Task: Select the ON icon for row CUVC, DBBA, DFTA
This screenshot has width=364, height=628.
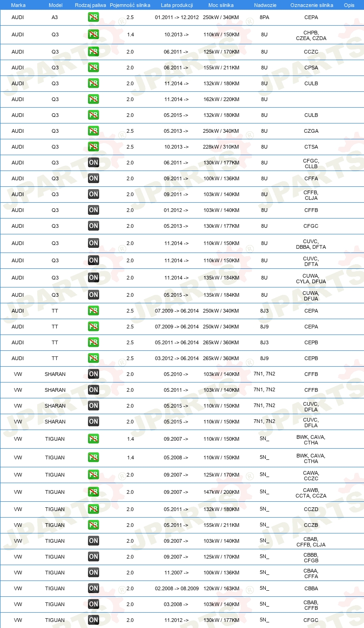Action: coord(94,243)
